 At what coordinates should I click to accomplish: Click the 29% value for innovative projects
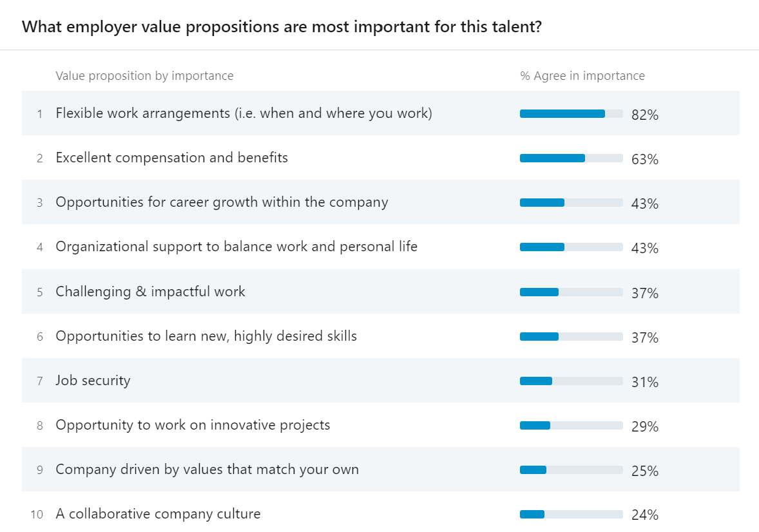[x=645, y=426]
